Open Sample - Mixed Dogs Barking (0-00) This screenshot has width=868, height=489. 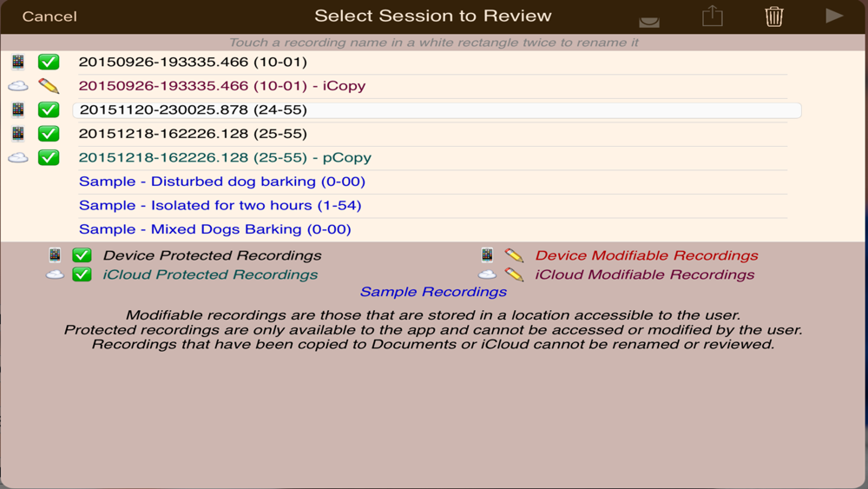(x=214, y=228)
